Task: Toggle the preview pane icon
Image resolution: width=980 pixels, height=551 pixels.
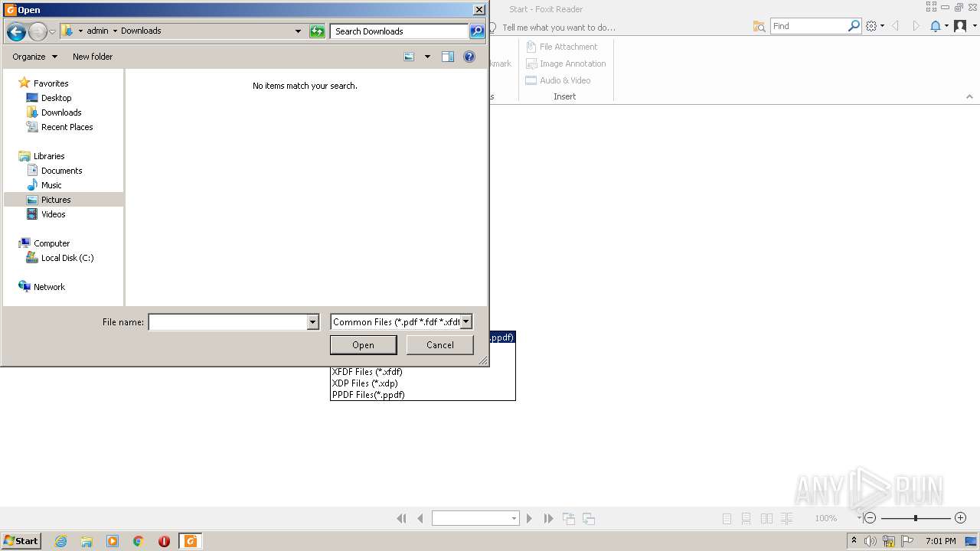Action: click(448, 57)
